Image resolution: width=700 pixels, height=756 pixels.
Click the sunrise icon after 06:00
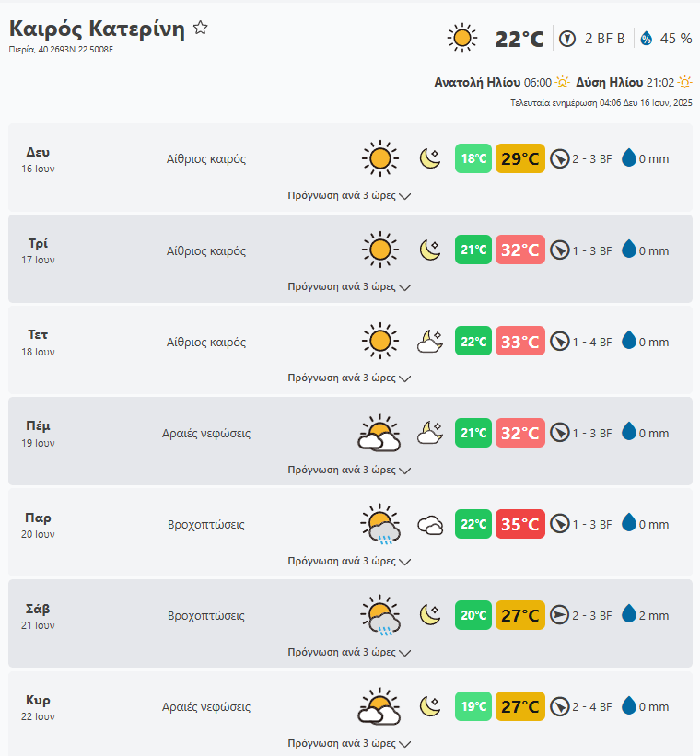click(x=563, y=83)
